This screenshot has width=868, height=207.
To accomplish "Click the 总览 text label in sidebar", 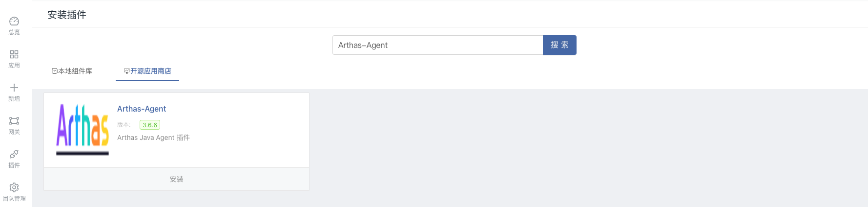I will tap(14, 32).
